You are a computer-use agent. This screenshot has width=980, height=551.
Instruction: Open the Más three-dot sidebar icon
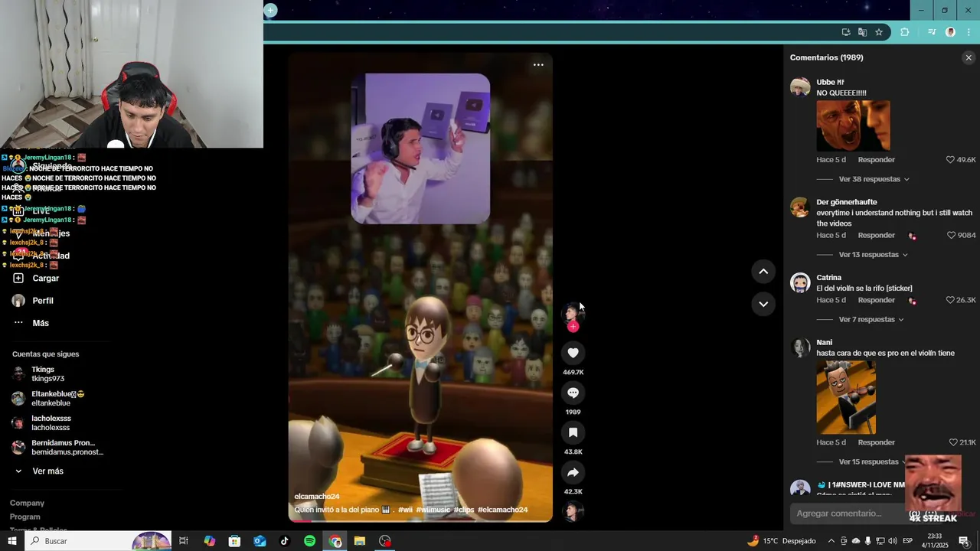pos(18,323)
